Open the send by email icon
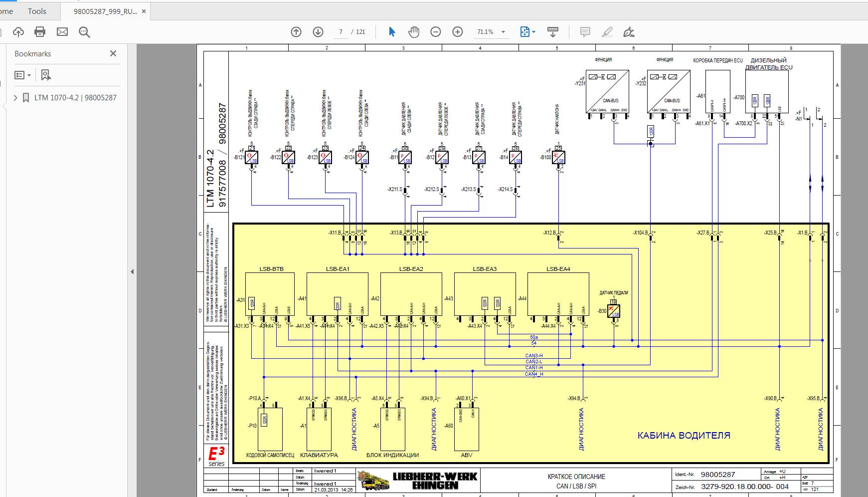This screenshot has height=497, width=868. point(62,32)
